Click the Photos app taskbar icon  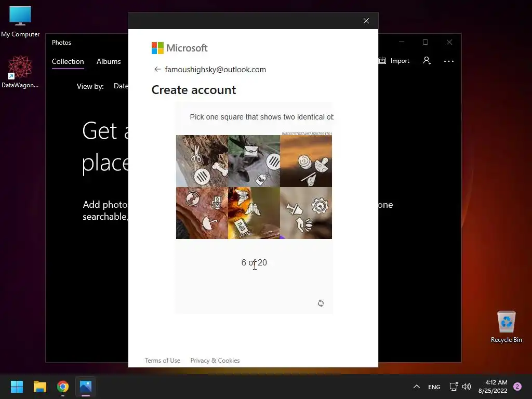click(x=86, y=387)
